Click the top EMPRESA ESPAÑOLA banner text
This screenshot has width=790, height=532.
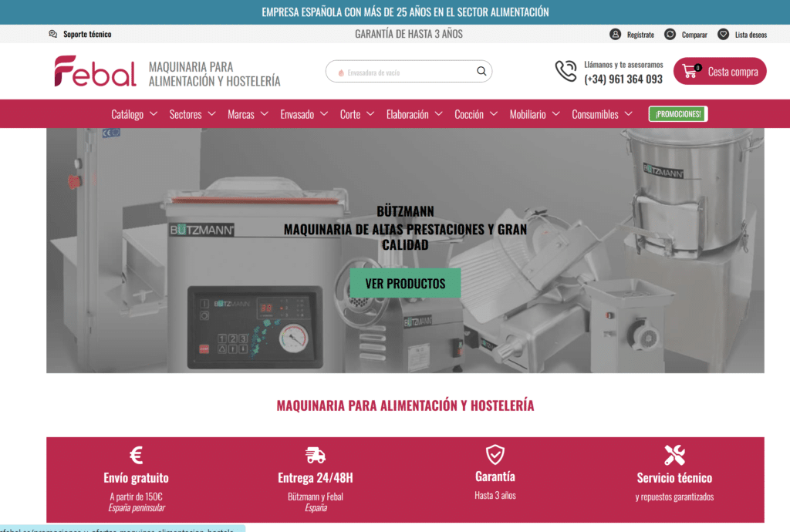(x=405, y=12)
